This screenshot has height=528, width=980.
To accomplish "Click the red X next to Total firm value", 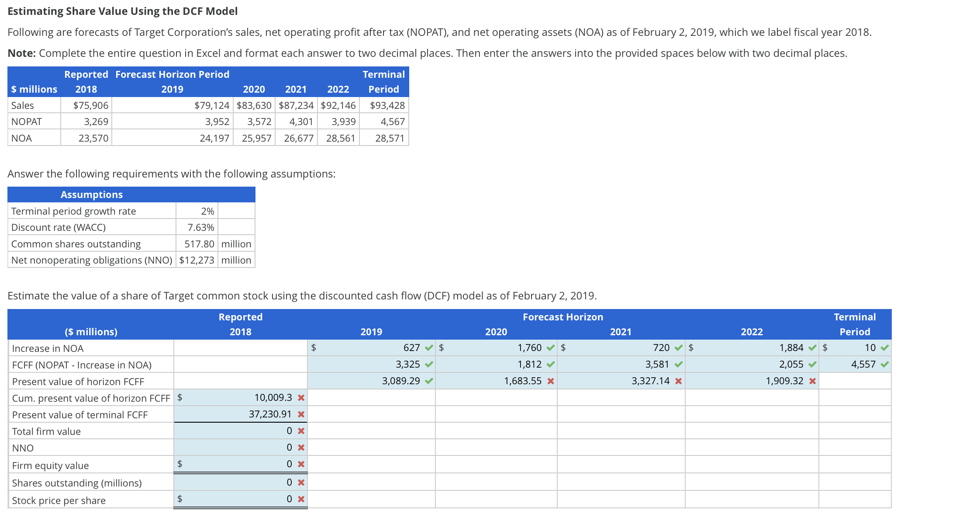I will (x=300, y=431).
